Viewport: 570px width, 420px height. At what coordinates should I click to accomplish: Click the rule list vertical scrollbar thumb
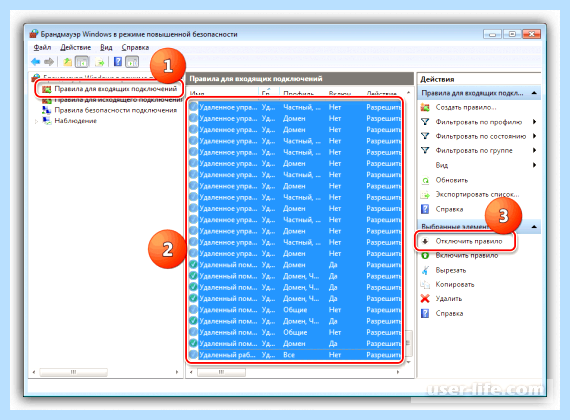point(408,343)
